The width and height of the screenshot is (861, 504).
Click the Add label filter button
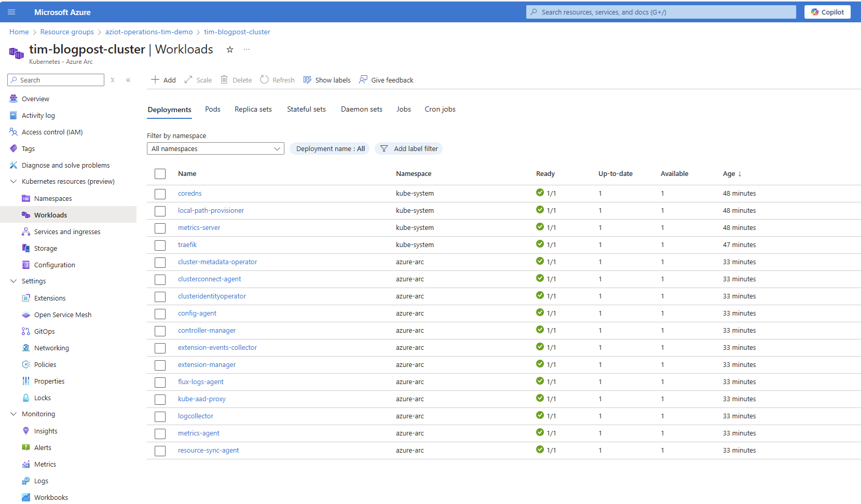pos(409,149)
